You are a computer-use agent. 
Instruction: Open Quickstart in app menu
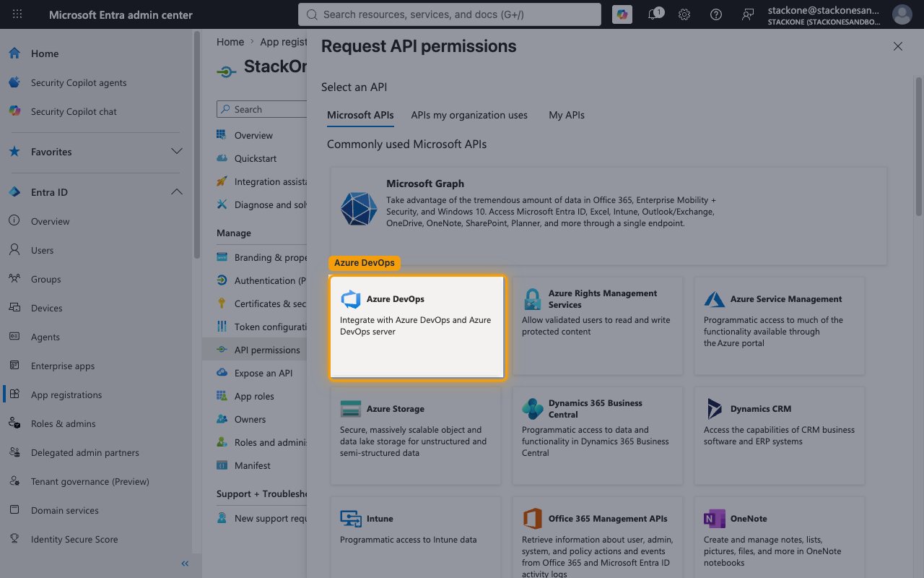click(x=256, y=158)
